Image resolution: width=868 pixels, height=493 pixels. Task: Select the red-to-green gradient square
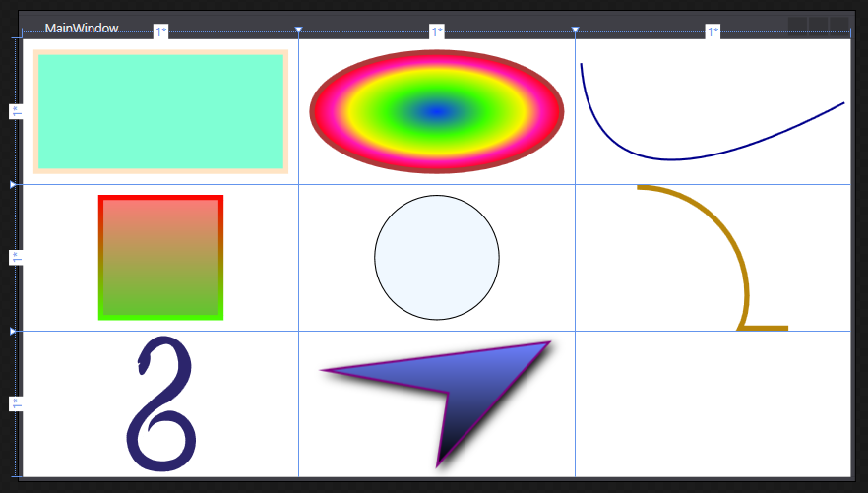click(160, 258)
